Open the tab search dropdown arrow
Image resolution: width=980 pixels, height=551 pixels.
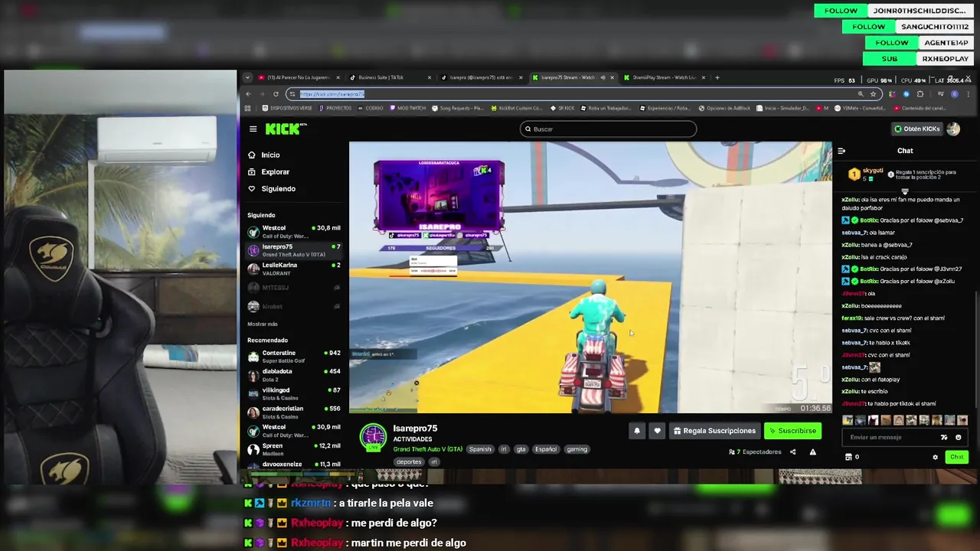coord(247,77)
